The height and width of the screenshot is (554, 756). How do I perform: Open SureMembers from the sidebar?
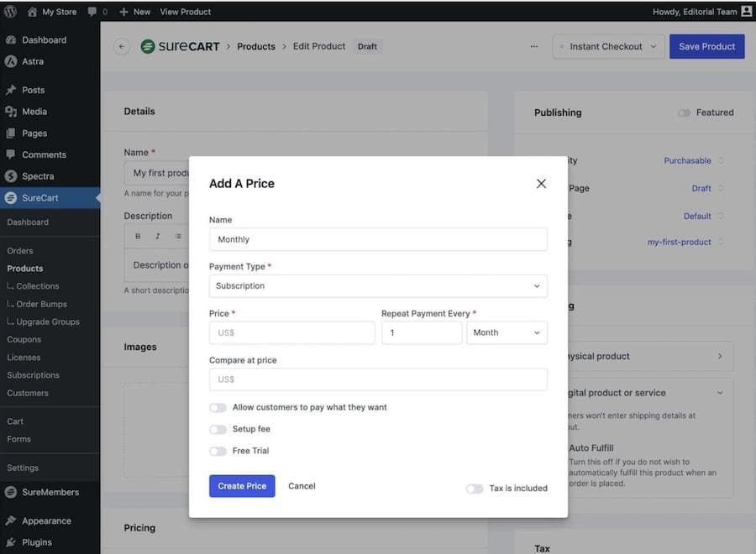[x=13, y=492]
